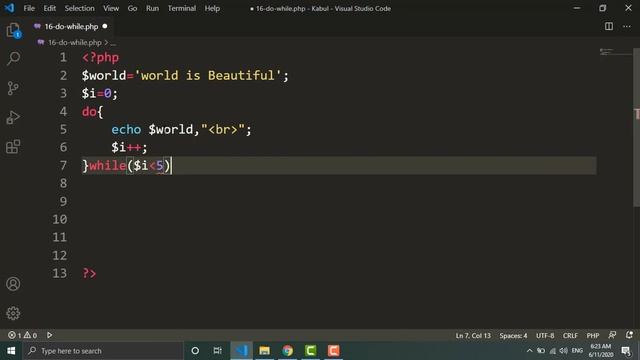Click the echo keyword on line 5
This screenshot has height=360, width=640.
[x=126, y=129]
